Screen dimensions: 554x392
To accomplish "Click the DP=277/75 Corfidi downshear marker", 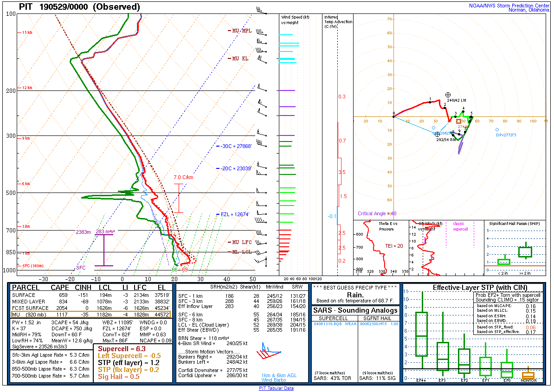I will [497, 130].
